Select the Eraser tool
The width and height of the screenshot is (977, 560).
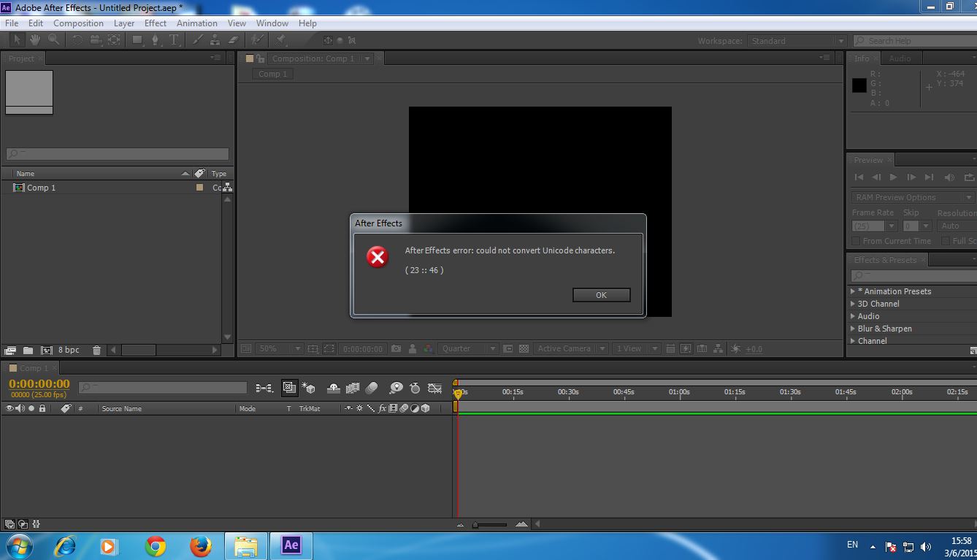234,40
